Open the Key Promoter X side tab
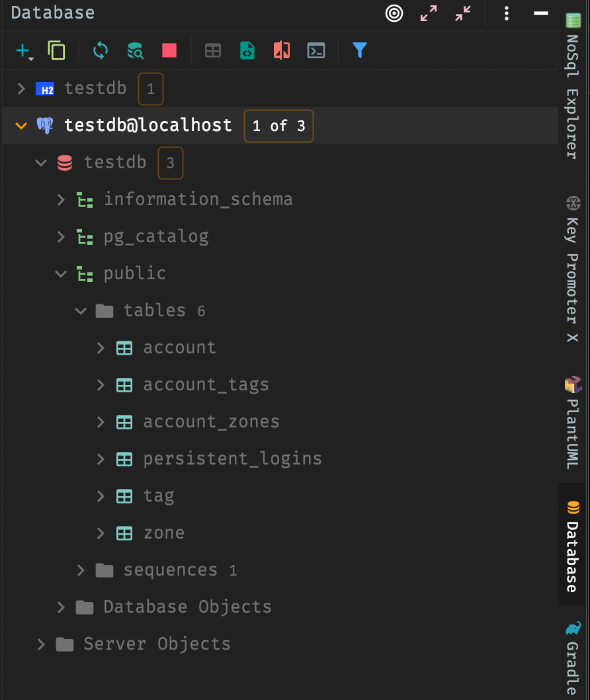Image resolution: width=590 pixels, height=700 pixels. pyautogui.click(x=573, y=269)
